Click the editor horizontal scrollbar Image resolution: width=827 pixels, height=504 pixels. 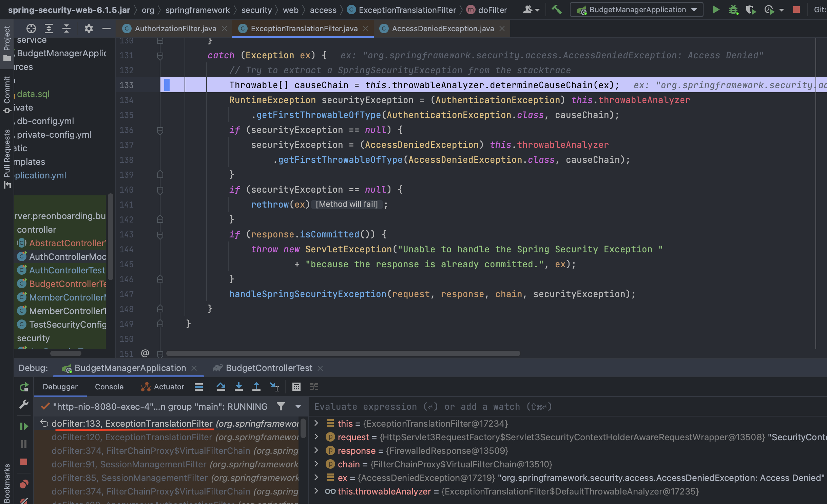tap(343, 353)
